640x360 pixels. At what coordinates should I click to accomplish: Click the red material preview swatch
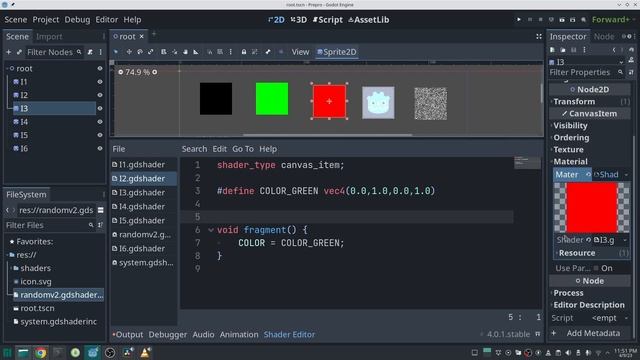point(591,207)
